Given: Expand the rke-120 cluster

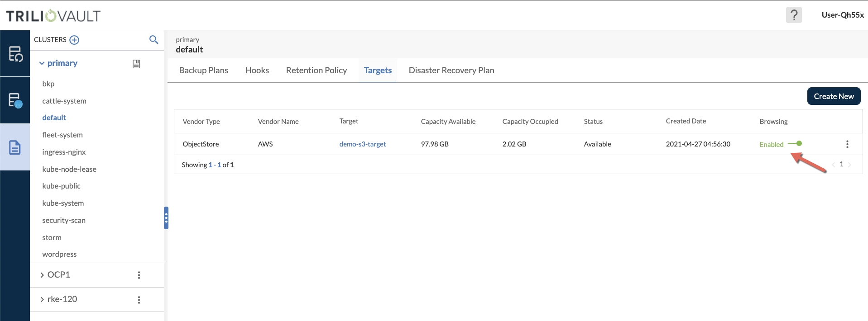Looking at the screenshot, I should tap(42, 299).
